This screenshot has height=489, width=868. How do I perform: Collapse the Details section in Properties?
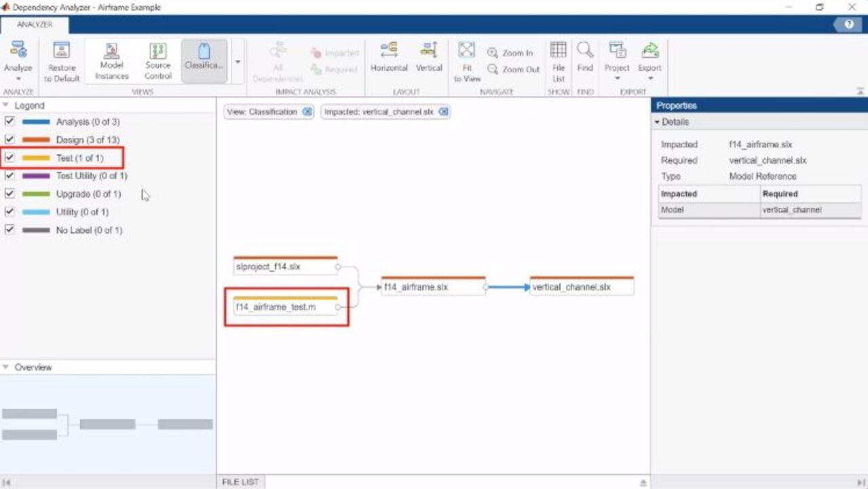[x=657, y=122]
